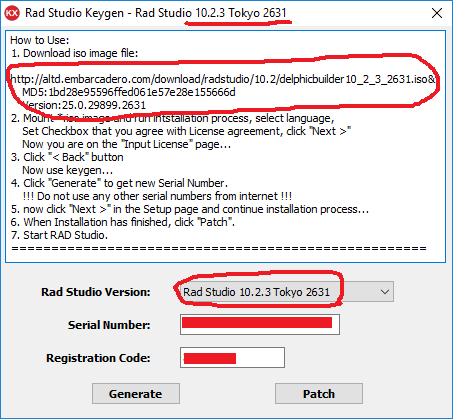
Task: Click the 'How to Use:' heading text
Action: point(40,40)
